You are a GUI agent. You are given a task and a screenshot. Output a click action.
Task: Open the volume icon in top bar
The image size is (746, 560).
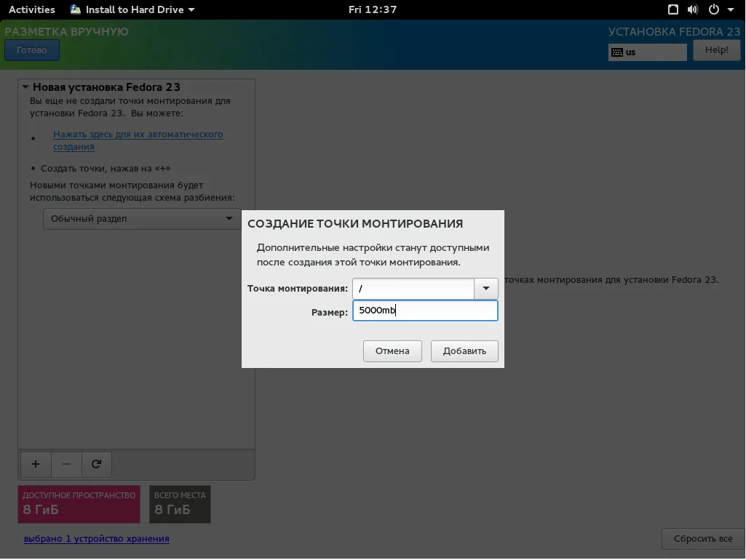(693, 9)
